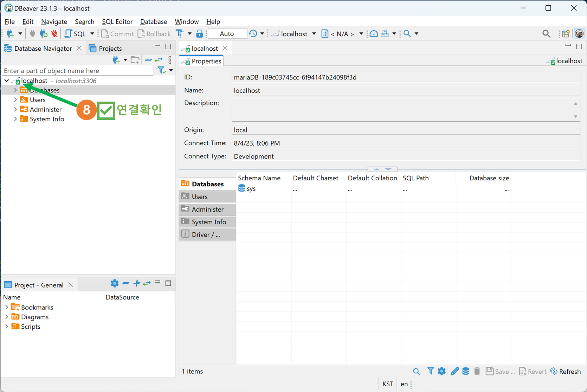
Task: Close the Database Navigator tab
Action: click(79, 49)
